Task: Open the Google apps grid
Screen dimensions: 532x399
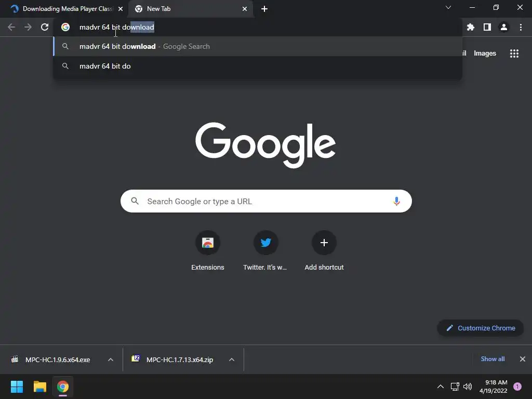Action: [514, 54]
